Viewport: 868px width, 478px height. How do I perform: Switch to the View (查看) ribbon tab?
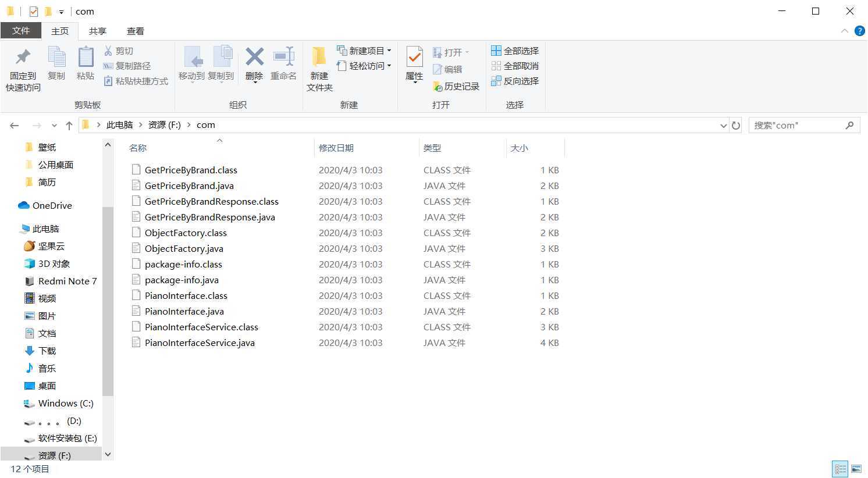(x=135, y=31)
